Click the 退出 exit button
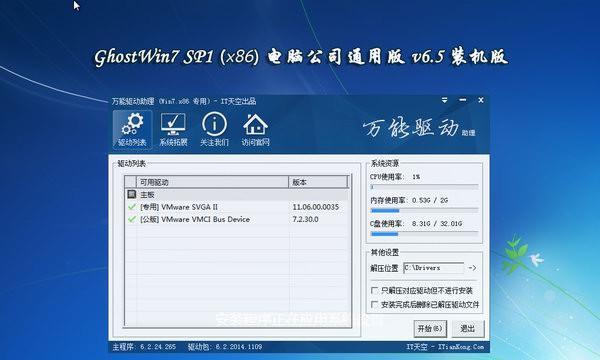This screenshot has width=600, height=360. tap(468, 329)
